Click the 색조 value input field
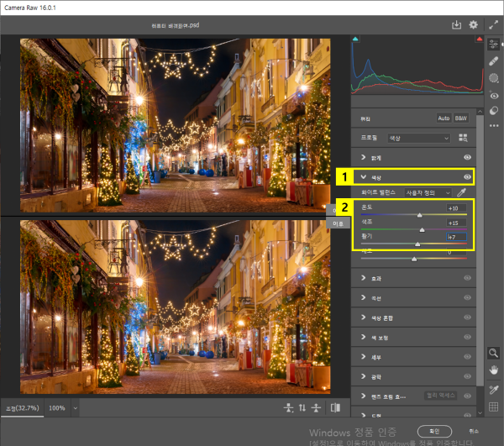Screen dimensions: 504x446 [455, 223]
